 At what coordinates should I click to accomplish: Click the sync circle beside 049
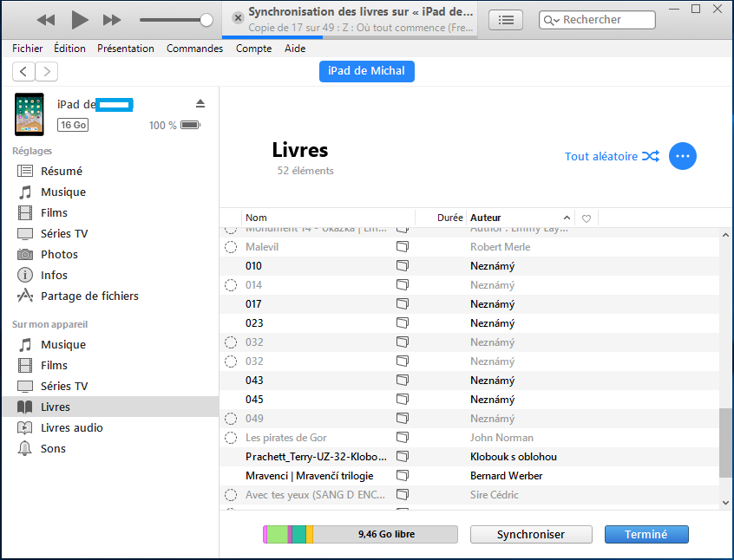coord(231,419)
